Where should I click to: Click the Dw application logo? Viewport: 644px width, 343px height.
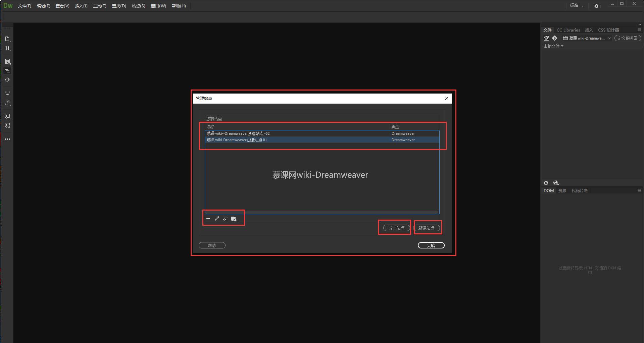(x=8, y=6)
